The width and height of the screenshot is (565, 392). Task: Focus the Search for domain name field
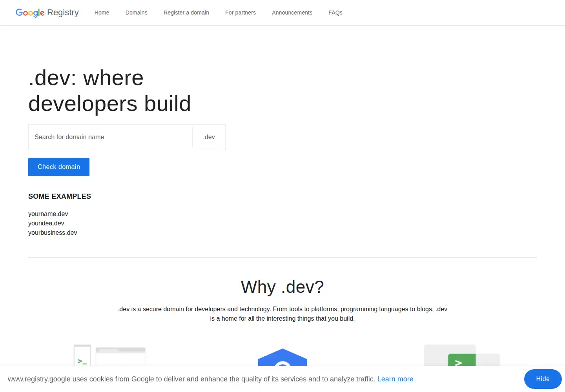point(111,137)
